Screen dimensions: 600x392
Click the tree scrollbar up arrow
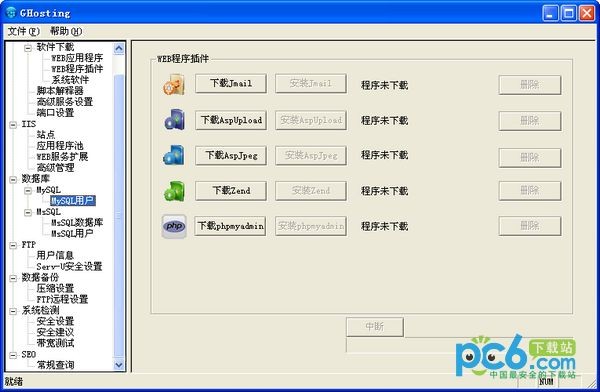pyautogui.click(x=119, y=48)
